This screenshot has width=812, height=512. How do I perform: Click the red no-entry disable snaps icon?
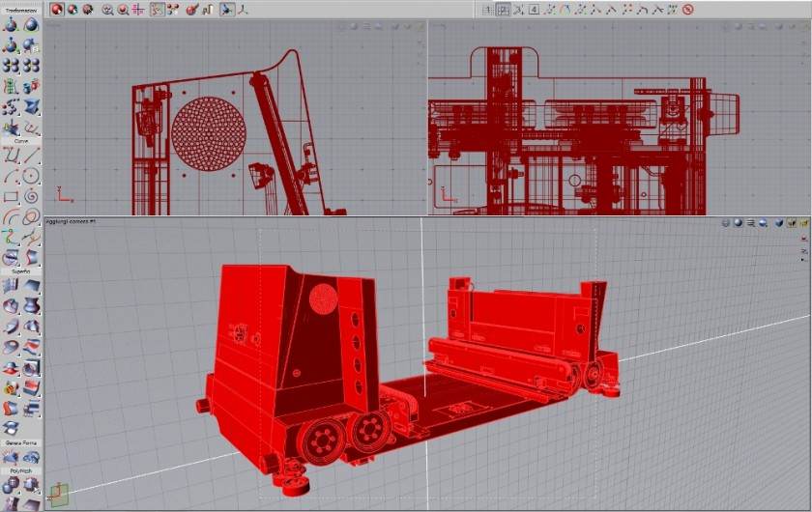pos(687,9)
